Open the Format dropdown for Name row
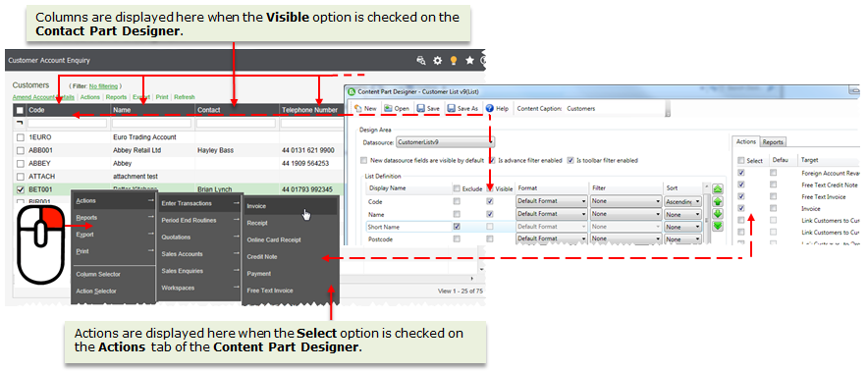This screenshot has width=868, height=371. click(552, 214)
